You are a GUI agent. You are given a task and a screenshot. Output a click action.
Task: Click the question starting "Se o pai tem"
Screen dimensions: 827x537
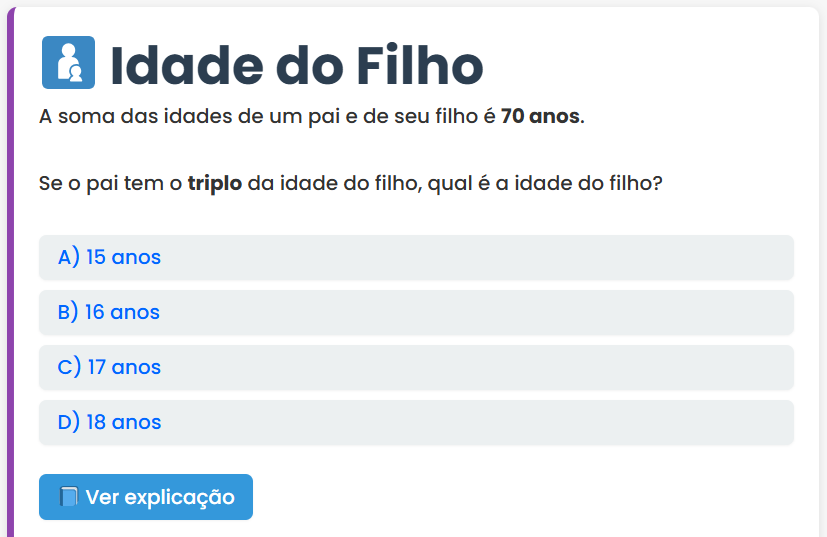(350, 184)
